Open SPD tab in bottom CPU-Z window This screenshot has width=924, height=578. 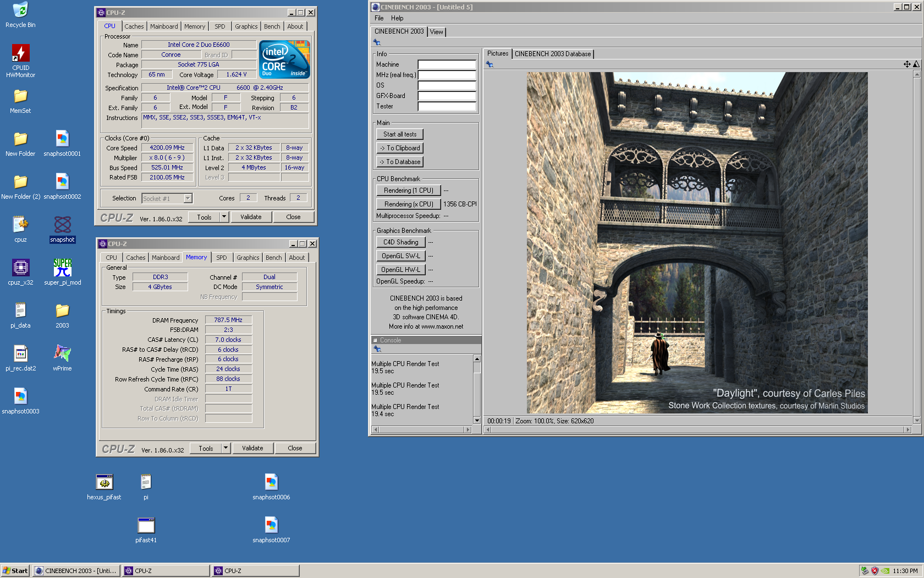coord(222,258)
